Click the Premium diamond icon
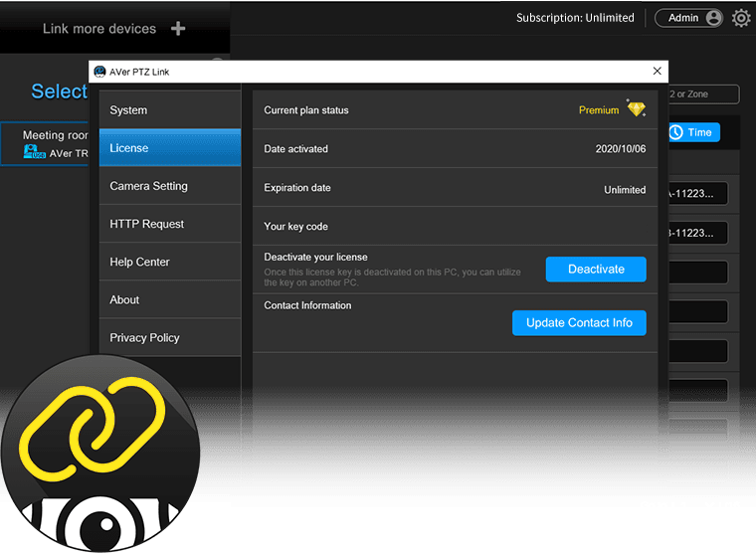 (x=637, y=108)
